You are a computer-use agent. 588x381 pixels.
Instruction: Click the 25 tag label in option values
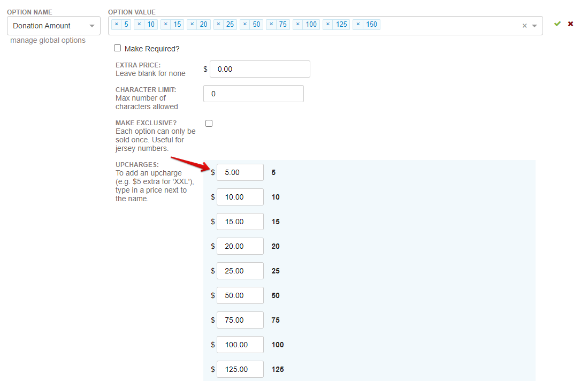[230, 24]
